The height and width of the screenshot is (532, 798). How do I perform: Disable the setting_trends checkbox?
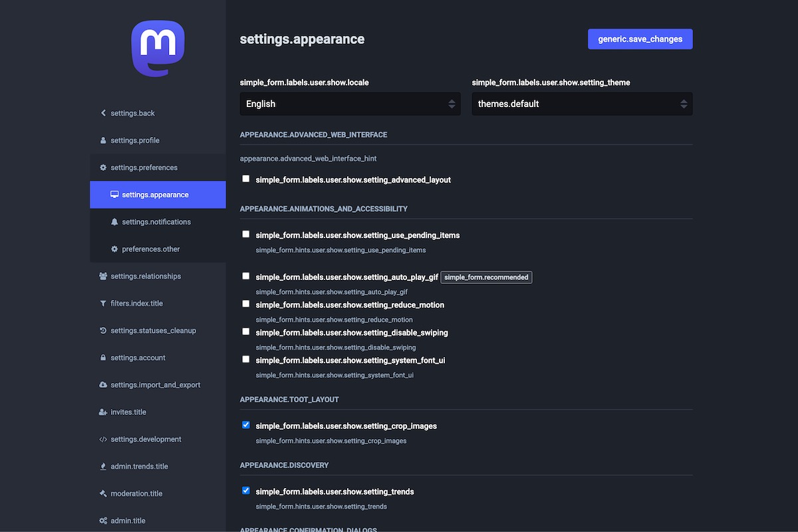246,491
